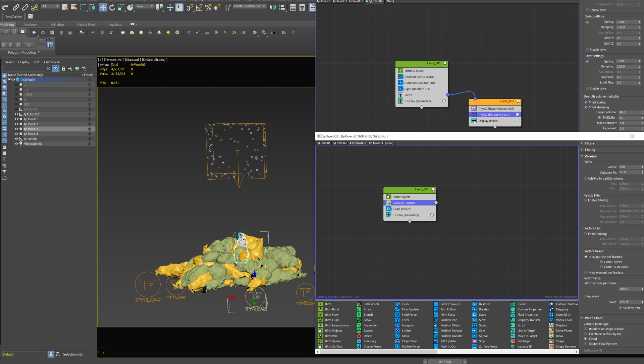Screen dimensions: 644x364
Task: Click the Voronoi Fracture operator node
Action: click(404, 203)
